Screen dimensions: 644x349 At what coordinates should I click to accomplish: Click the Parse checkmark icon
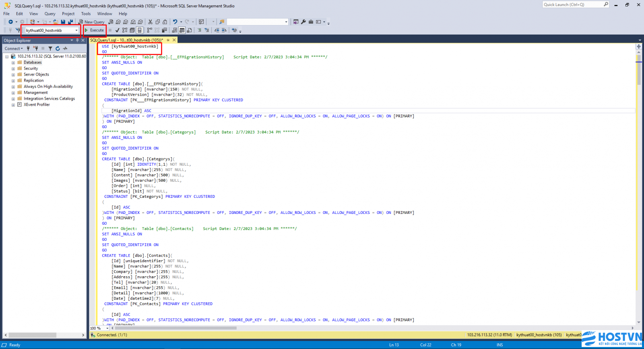pos(117,30)
